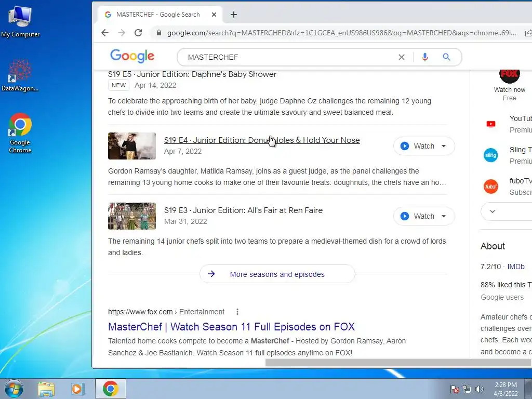Click the S19 E4 episode thumbnail
Image resolution: width=532 pixels, height=399 pixels.
pyautogui.click(x=131, y=146)
